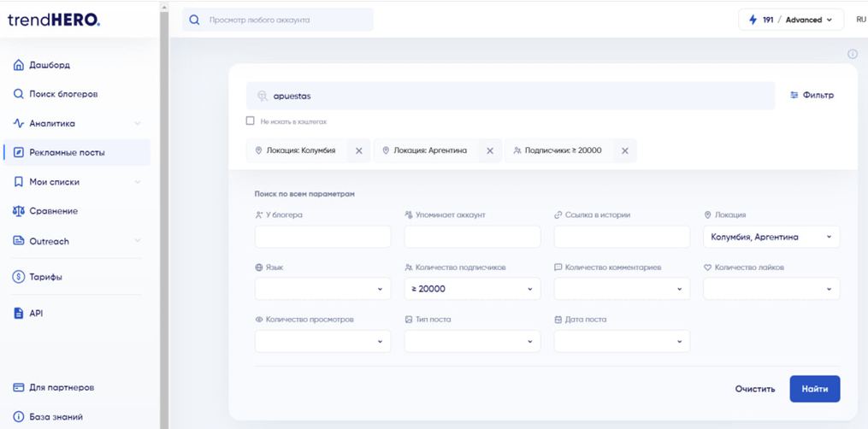
Task: Click the sidebar vertical scrollbar
Action: click(164, 214)
